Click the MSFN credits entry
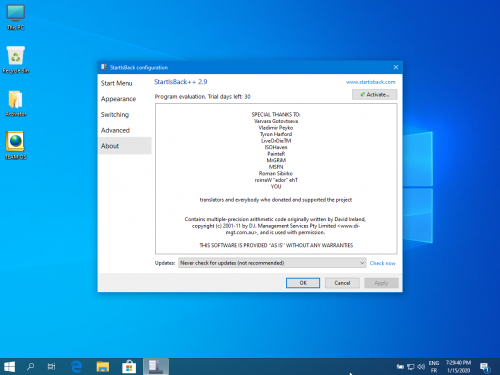Screen dimensions: 500x375 276,167
